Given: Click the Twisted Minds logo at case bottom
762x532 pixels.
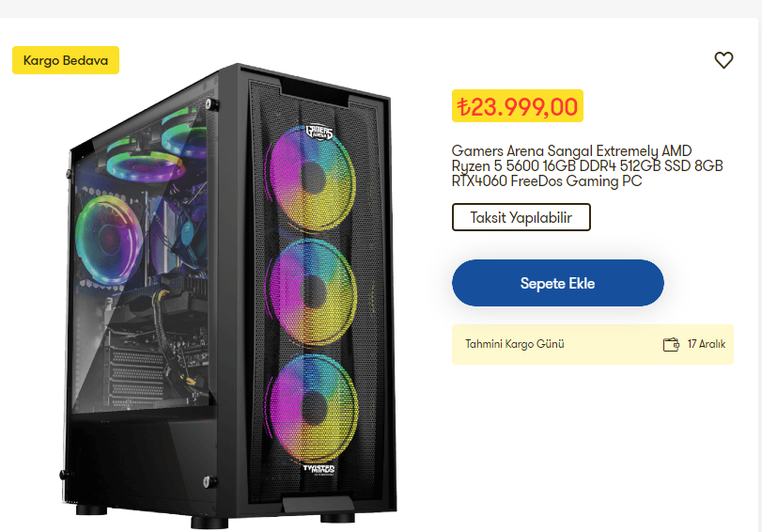Looking at the screenshot, I should click(319, 469).
